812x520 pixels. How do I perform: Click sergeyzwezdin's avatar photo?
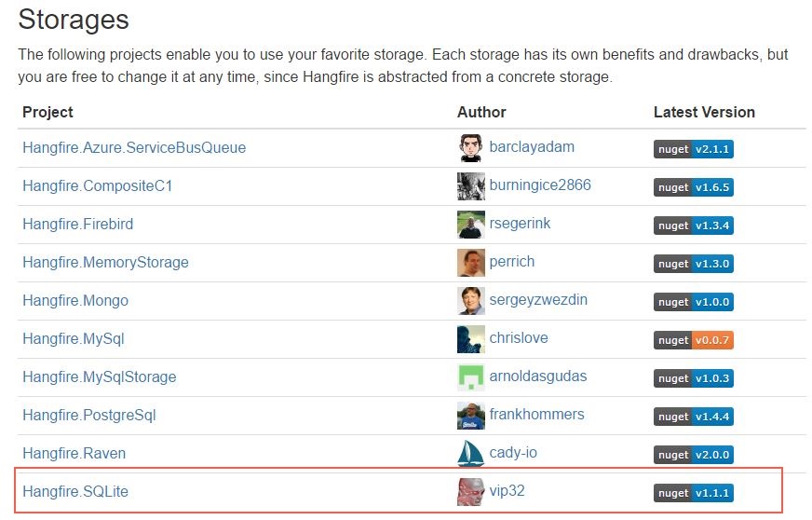(470, 301)
